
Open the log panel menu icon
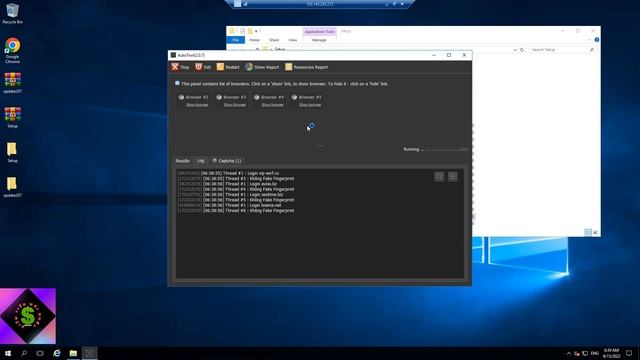pos(453,177)
